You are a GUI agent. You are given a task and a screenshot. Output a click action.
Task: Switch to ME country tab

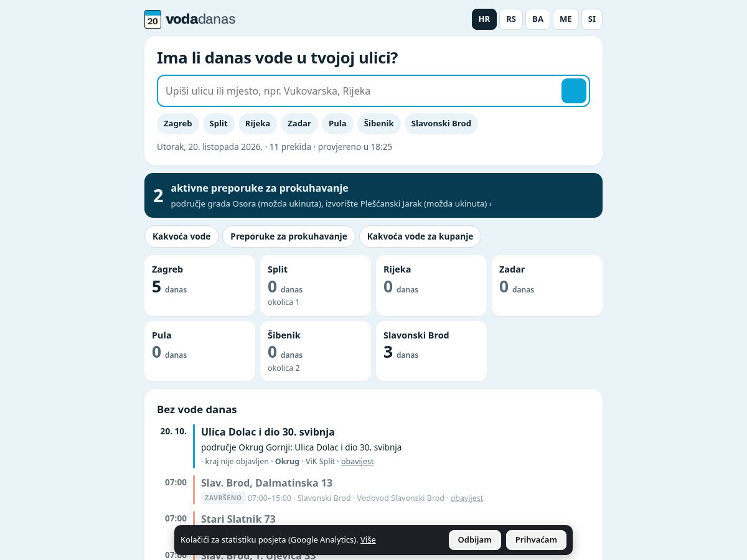tap(566, 19)
